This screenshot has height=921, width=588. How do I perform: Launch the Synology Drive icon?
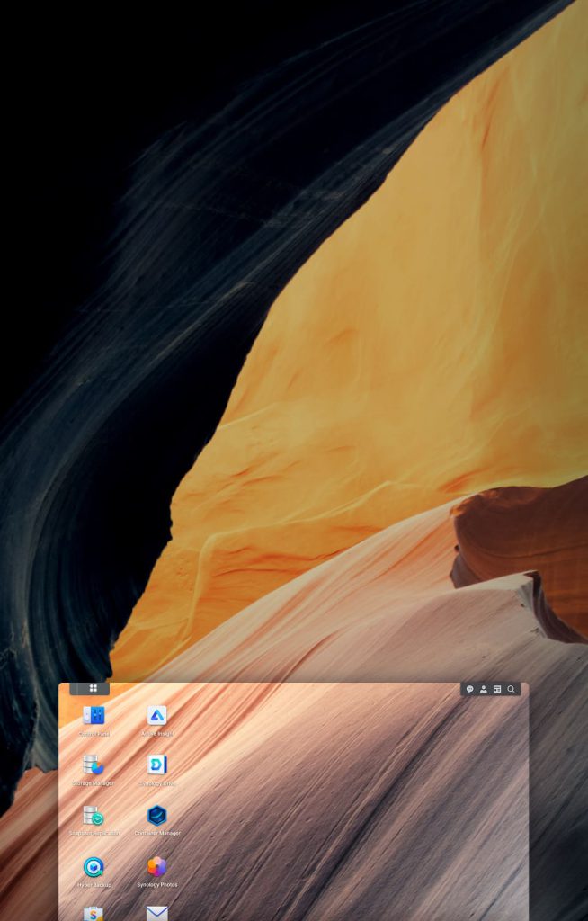pos(157,765)
